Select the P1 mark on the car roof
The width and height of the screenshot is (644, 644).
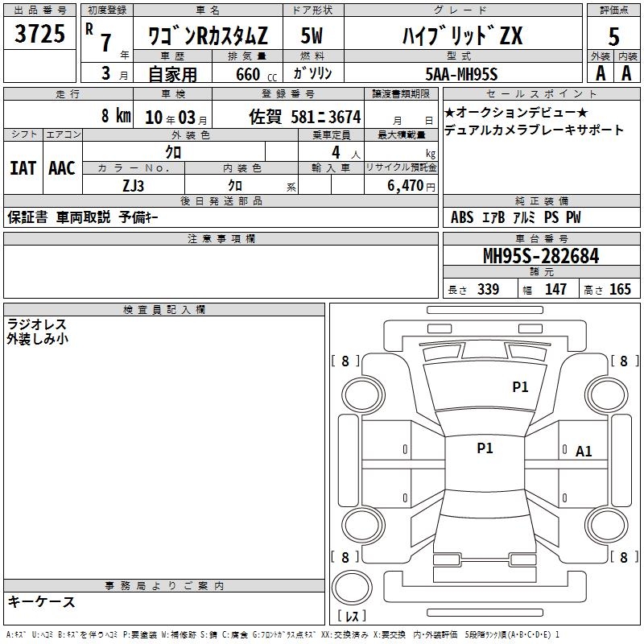[x=485, y=448]
